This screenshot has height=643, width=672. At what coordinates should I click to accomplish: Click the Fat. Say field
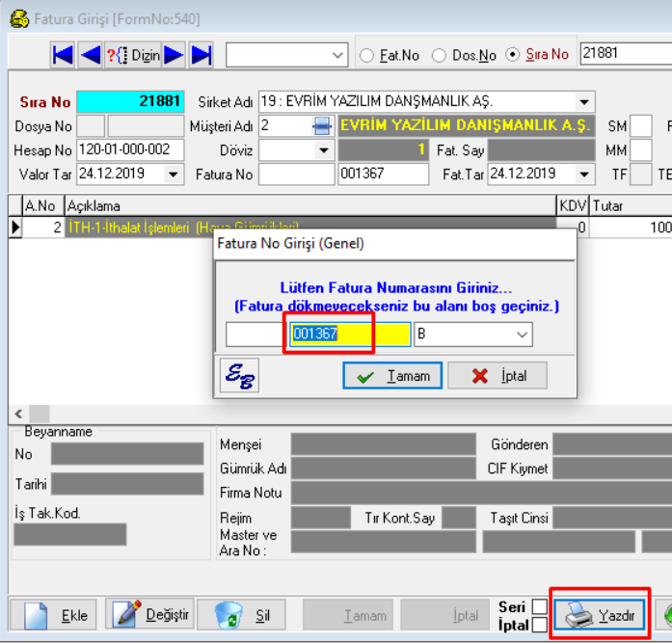point(541,150)
